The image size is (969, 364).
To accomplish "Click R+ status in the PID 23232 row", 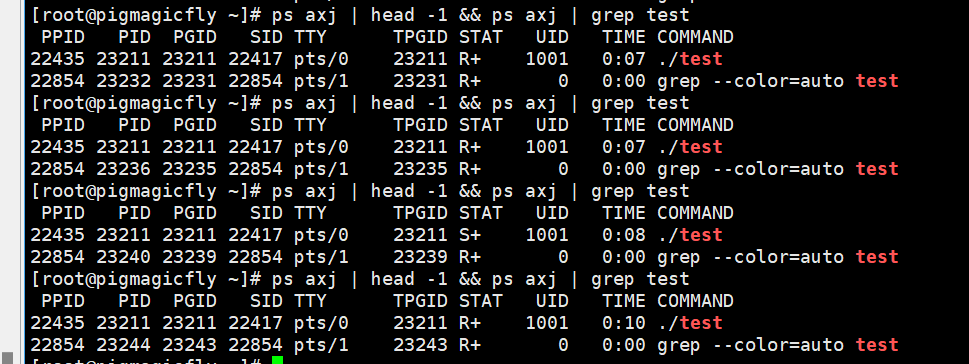I will point(470,81).
